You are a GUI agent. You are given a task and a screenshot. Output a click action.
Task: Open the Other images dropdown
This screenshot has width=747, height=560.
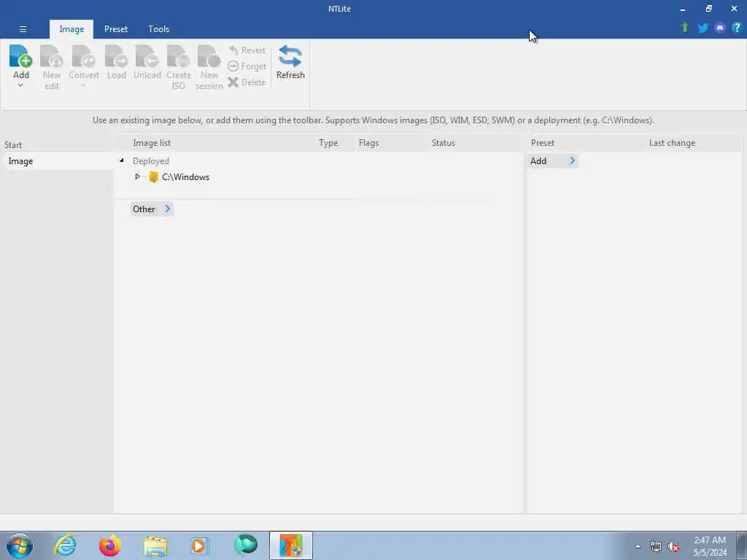[x=152, y=209]
